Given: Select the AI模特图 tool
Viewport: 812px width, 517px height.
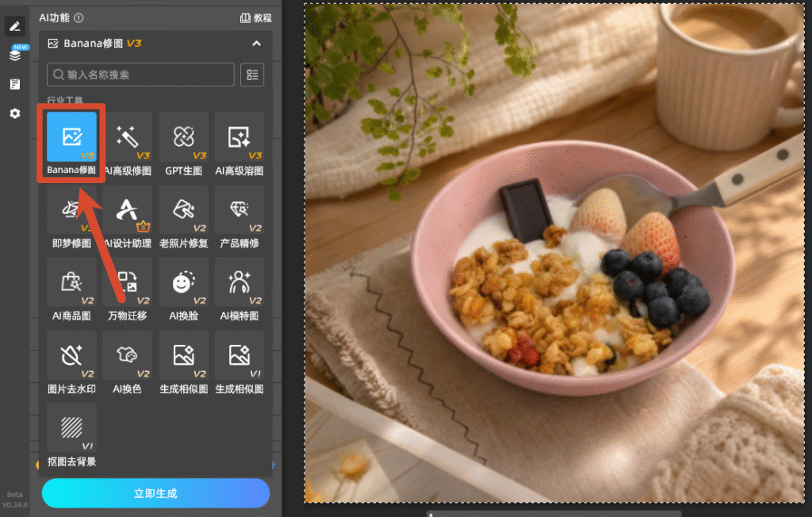Looking at the screenshot, I should pyautogui.click(x=239, y=289).
